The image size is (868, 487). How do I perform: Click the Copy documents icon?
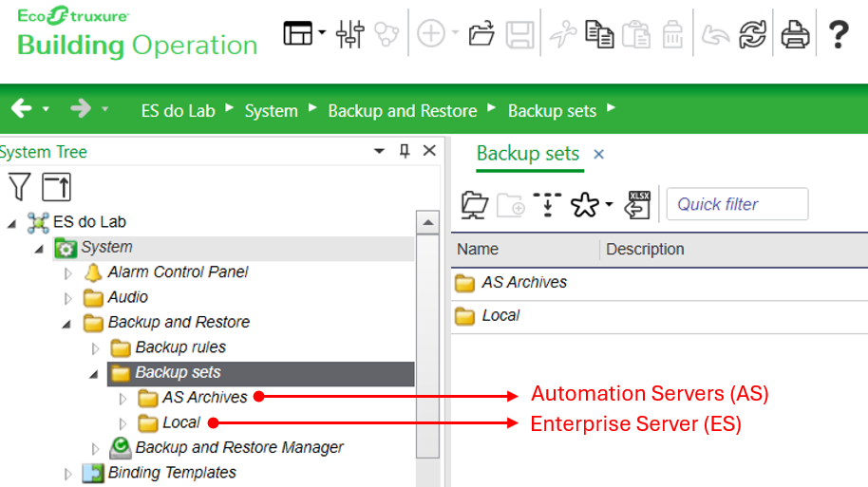[599, 34]
